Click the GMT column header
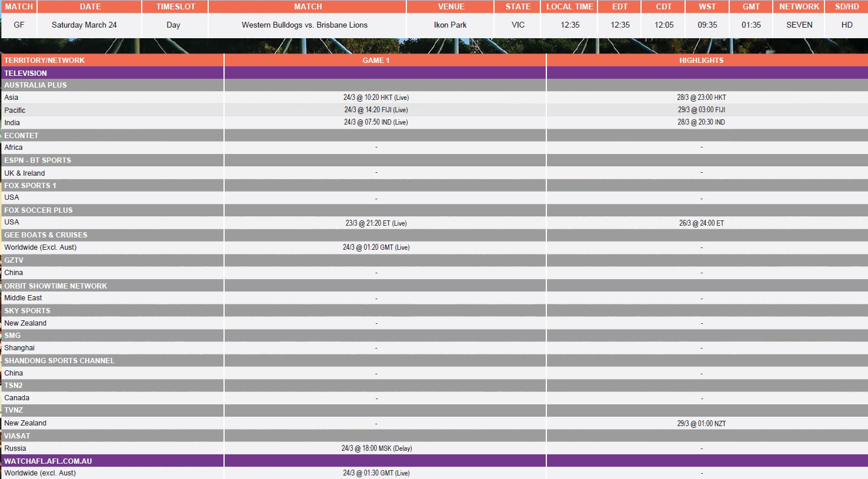This screenshot has height=479, width=868. tap(751, 6)
